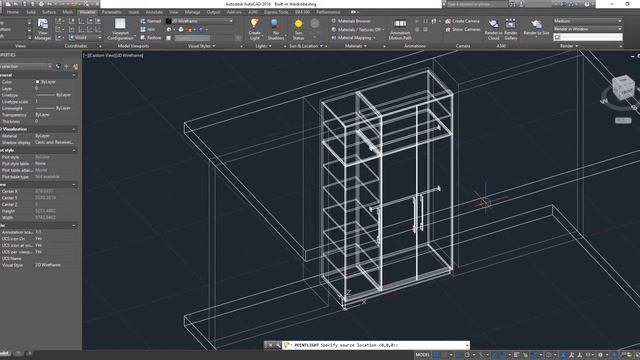This screenshot has width=640, height=360.
Task: Open Materials / Textures Off dropdown
Action: click(x=358, y=29)
